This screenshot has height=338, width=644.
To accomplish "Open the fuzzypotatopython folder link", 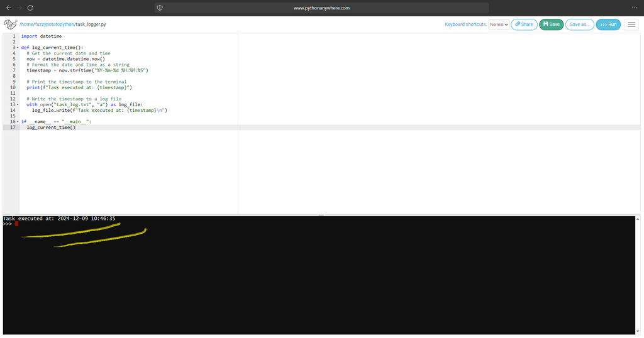I will 55,25.
